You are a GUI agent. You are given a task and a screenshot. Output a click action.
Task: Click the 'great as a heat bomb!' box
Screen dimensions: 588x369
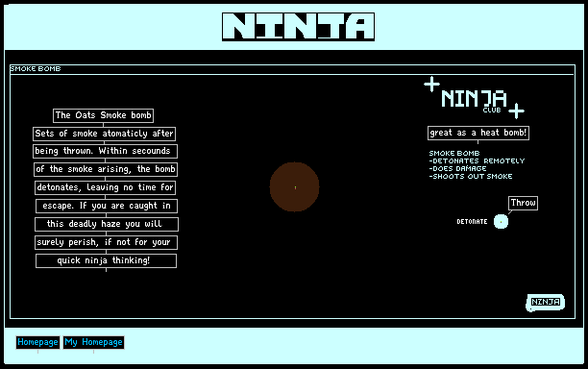tap(478, 133)
